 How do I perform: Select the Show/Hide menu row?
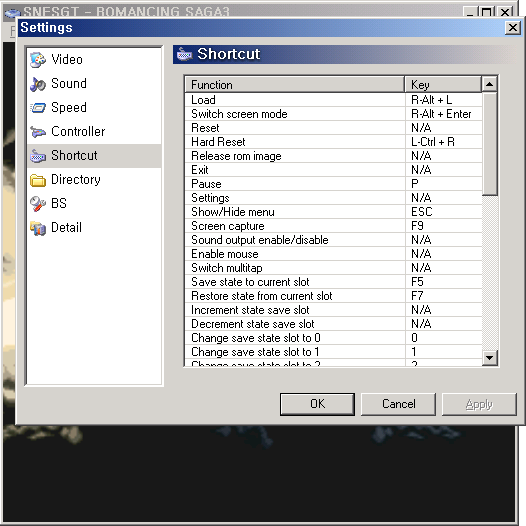(x=333, y=212)
